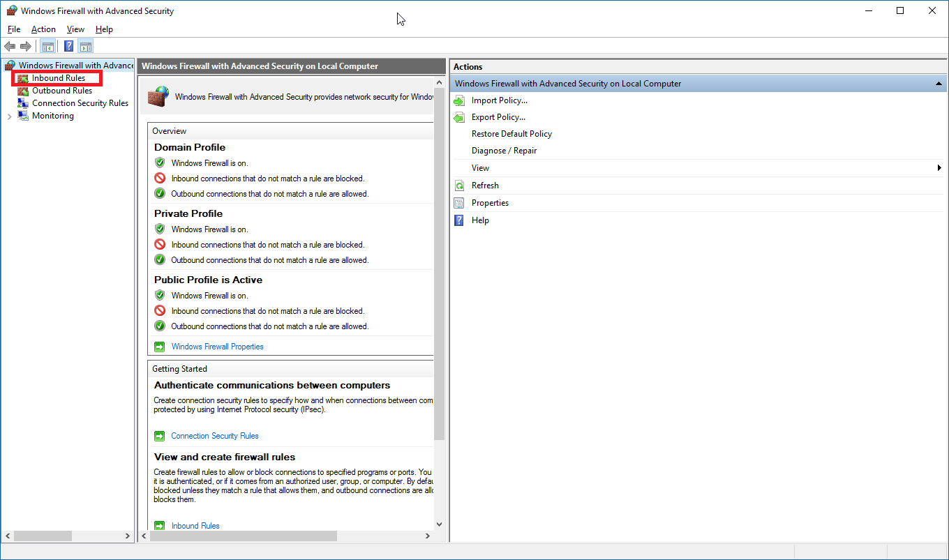Click the console tree horizontal scroll right arrow

(128, 536)
